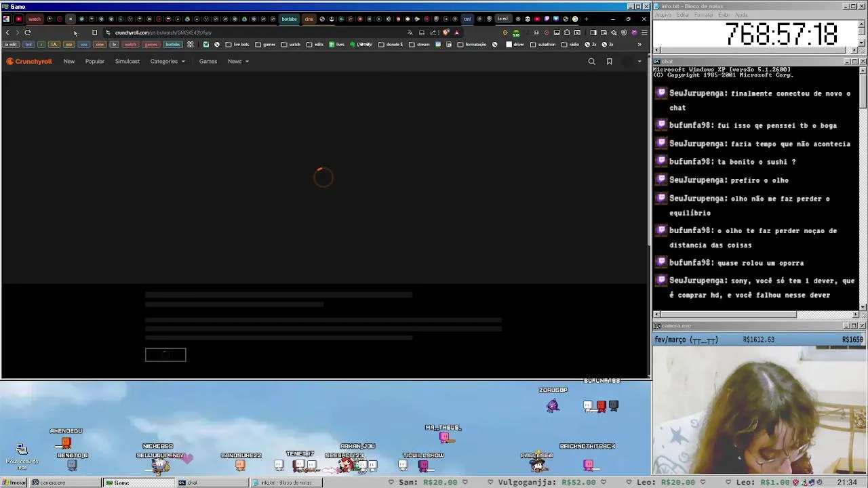Open the Ajuda menu in Bloco de notas
This screenshot has height=488, width=868.
click(741, 15)
